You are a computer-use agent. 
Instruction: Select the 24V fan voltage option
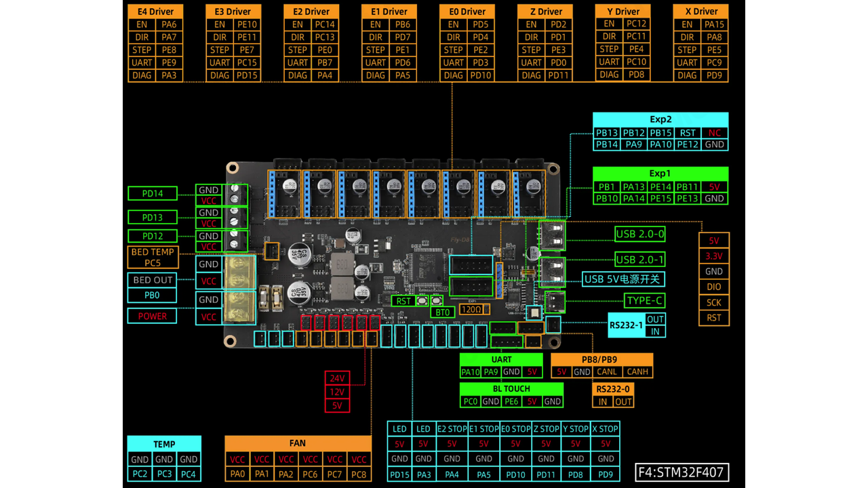point(337,379)
